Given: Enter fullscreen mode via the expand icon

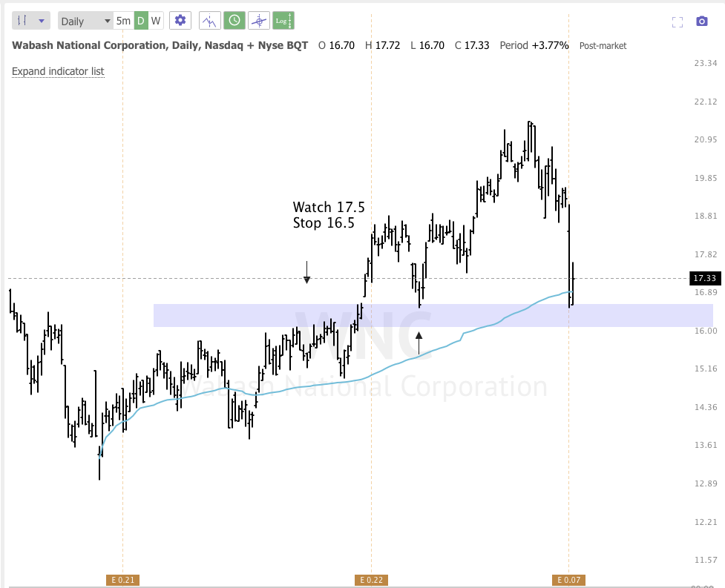Looking at the screenshot, I should [x=677, y=21].
